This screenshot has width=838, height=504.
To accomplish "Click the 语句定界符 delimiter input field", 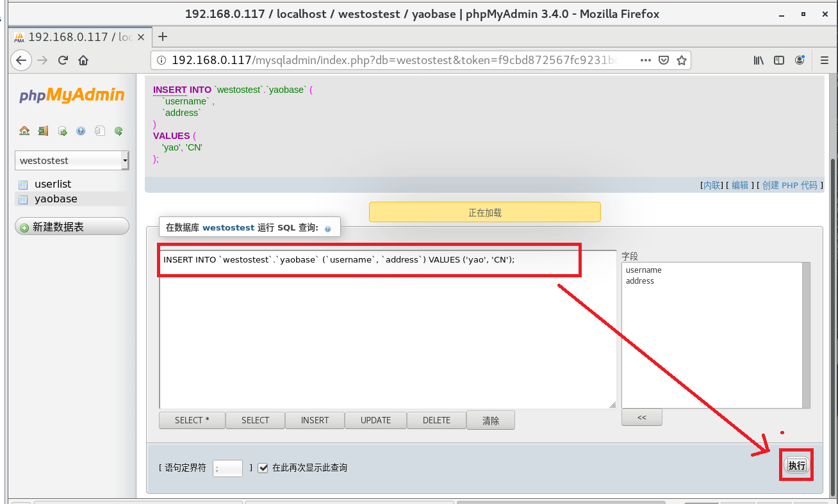I will pyautogui.click(x=227, y=468).
